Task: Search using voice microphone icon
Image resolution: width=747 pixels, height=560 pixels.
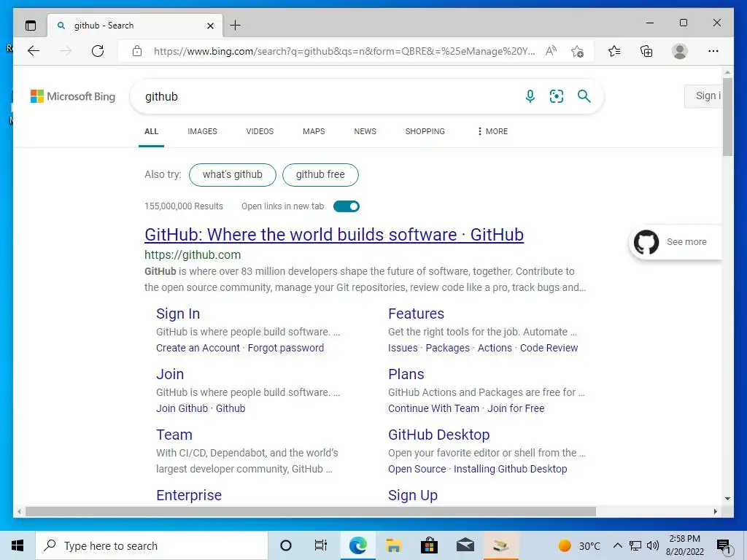Action: pyautogui.click(x=530, y=96)
